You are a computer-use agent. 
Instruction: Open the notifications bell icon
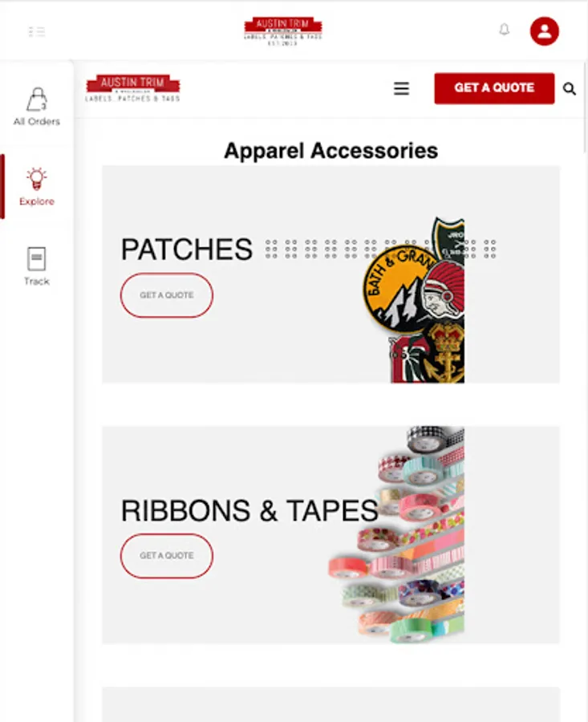505,30
